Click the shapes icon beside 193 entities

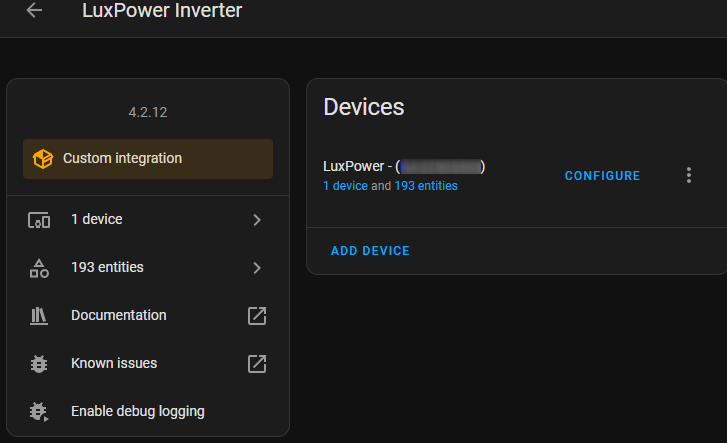pyautogui.click(x=39, y=268)
